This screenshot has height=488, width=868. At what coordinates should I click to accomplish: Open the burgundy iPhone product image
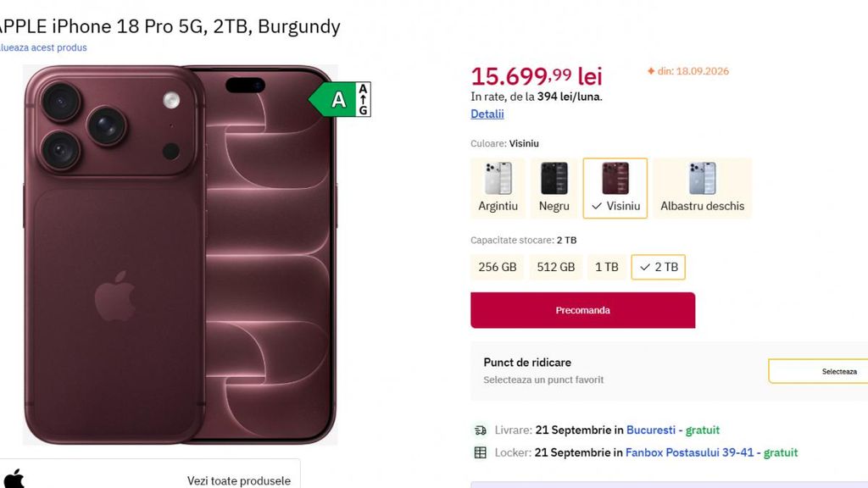pos(180,255)
